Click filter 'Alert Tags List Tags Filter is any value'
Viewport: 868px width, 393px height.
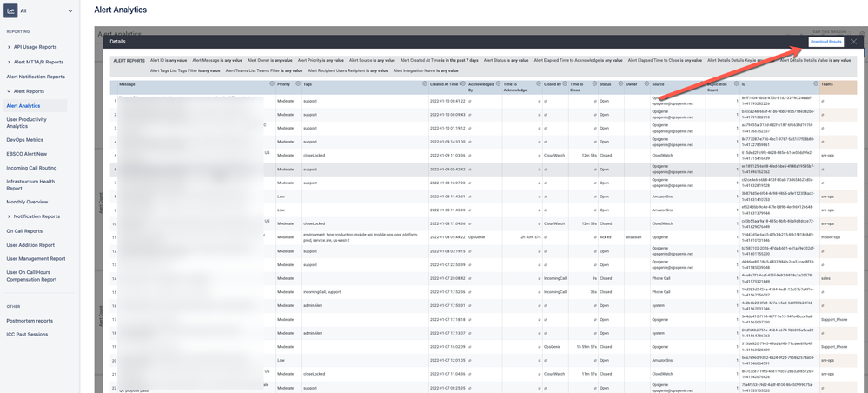pyautogui.click(x=185, y=70)
